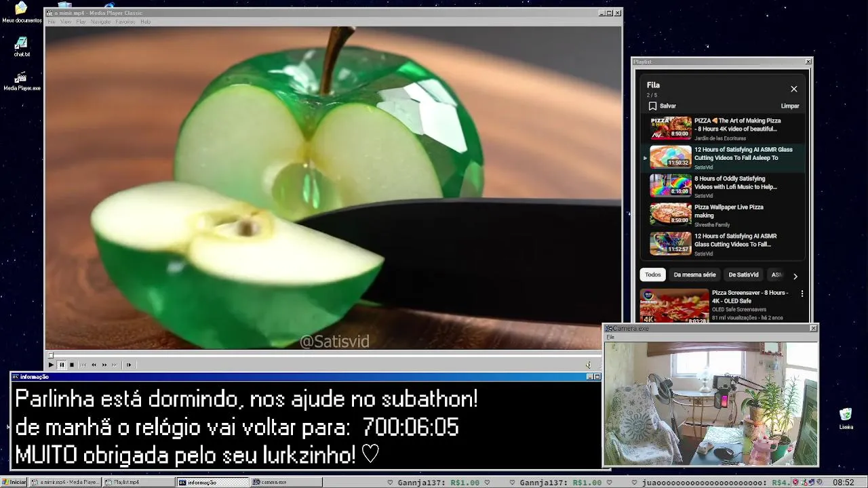Click the countdown value 700:06:05

click(410, 428)
